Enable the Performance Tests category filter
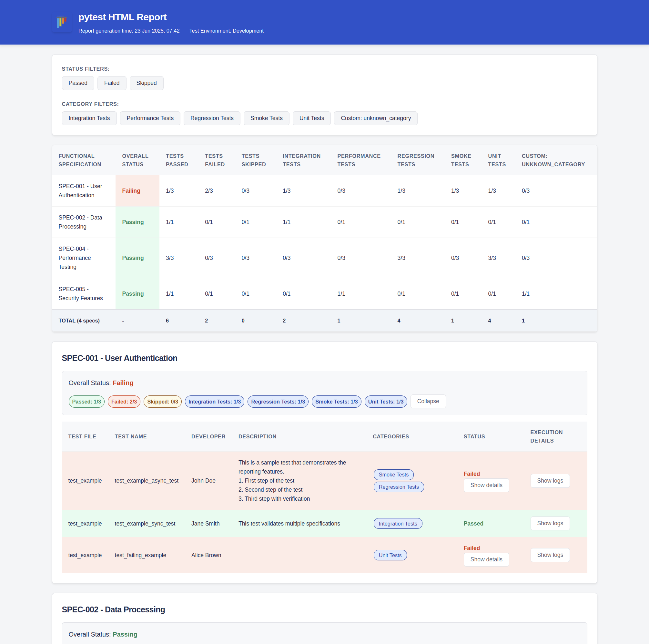Image resolution: width=649 pixels, height=644 pixels. [x=150, y=118]
